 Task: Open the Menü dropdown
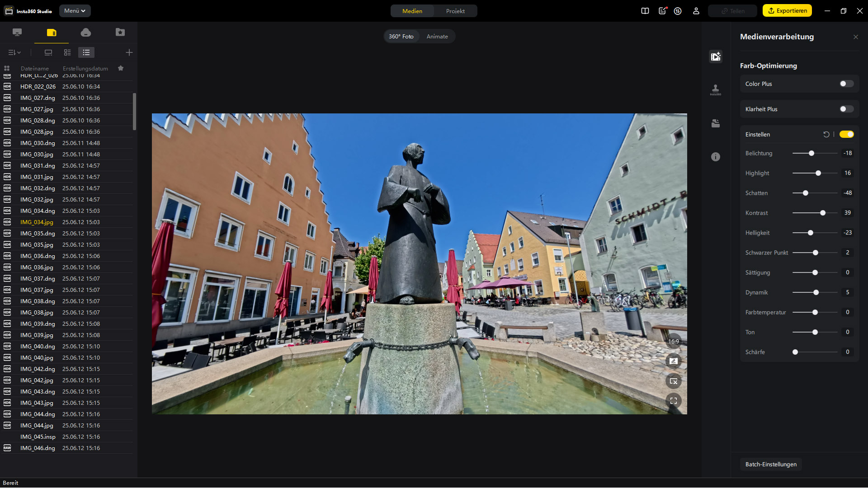[75, 11]
